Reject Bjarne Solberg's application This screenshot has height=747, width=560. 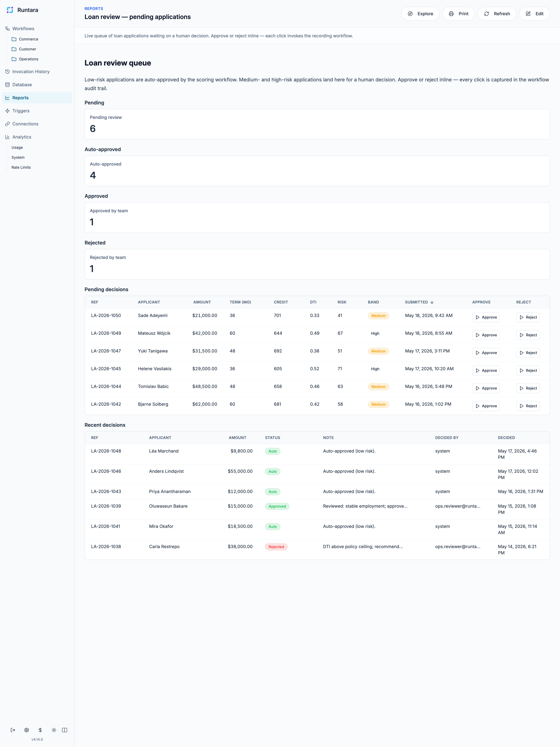528,406
